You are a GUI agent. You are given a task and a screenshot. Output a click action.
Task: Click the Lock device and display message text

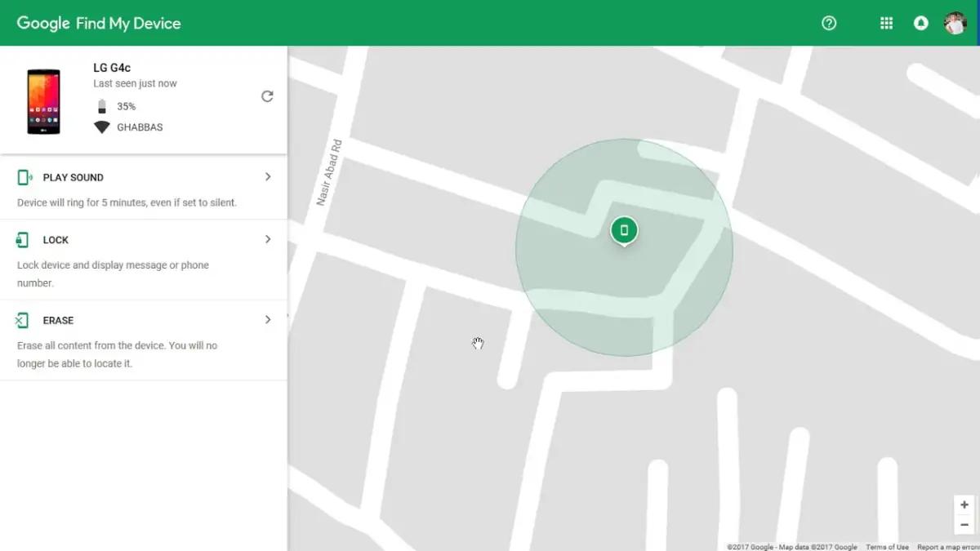click(114, 274)
